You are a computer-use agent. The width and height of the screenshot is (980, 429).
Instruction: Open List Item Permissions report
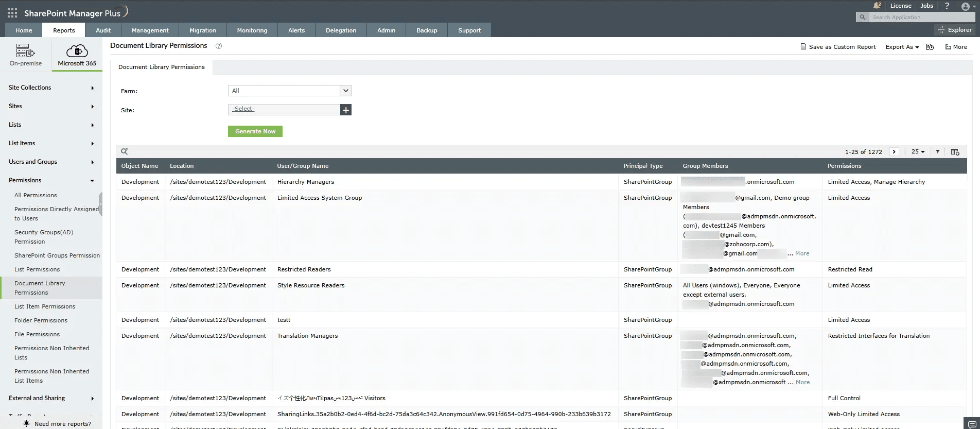tap(45, 306)
